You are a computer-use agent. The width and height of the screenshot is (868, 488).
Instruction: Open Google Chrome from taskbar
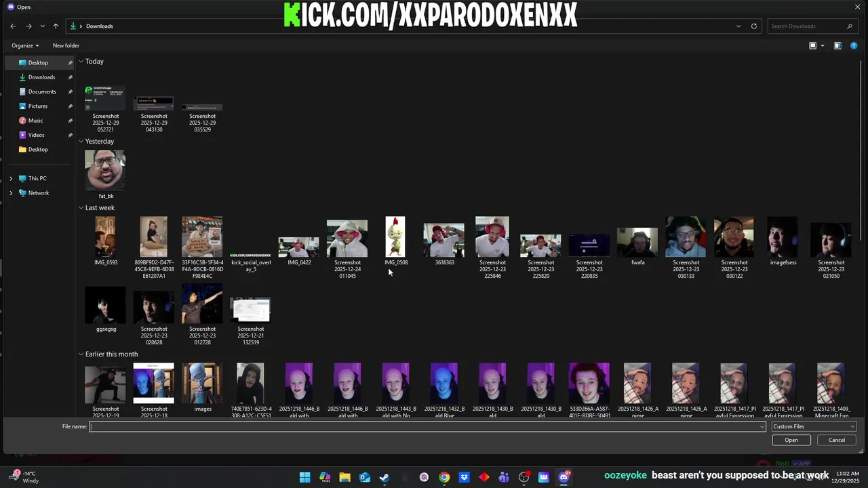(444, 477)
